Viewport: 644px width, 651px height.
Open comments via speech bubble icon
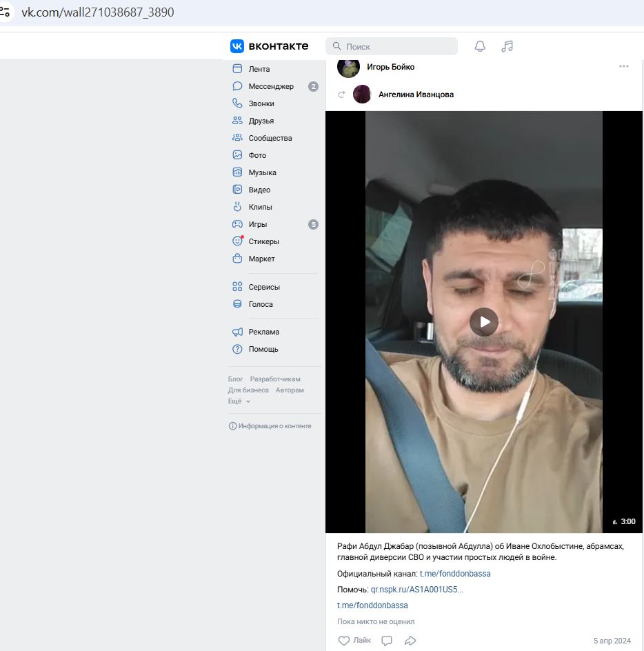tap(387, 641)
